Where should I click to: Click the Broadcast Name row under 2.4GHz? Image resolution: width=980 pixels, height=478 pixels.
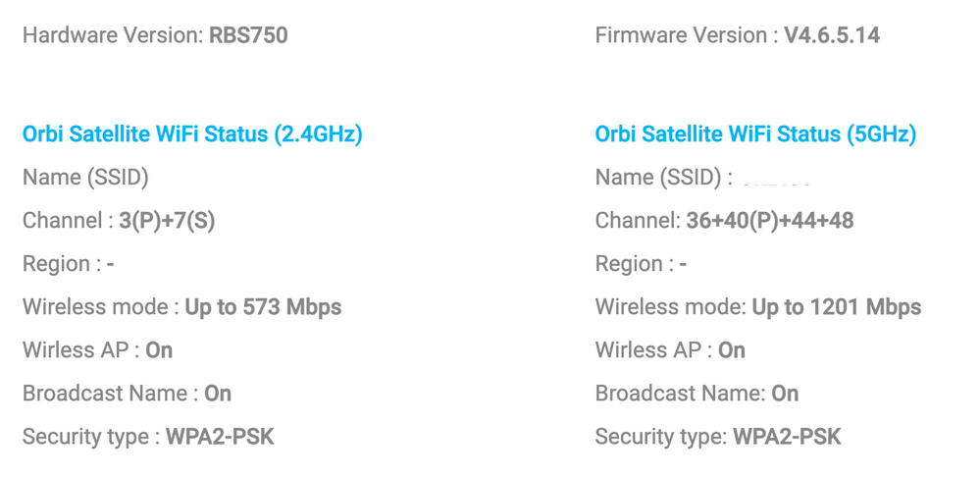pyautogui.click(x=127, y=394)
